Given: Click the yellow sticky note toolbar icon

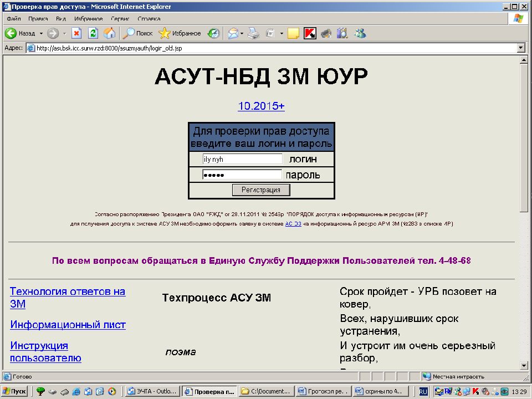Looking at the screenshot, I should pyautogui.click(x=293, y=33).
